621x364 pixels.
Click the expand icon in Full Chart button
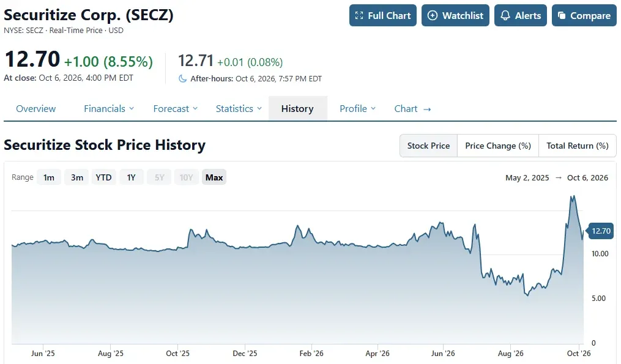click(x=359, y=15)
